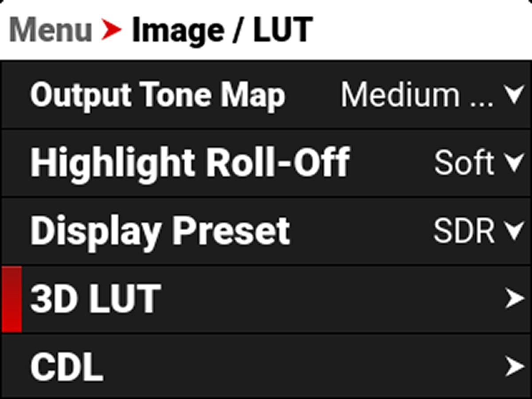Click the Image / LUT breadcrumb title
This screenshot has height=399, width=532.
coord(222,29)
